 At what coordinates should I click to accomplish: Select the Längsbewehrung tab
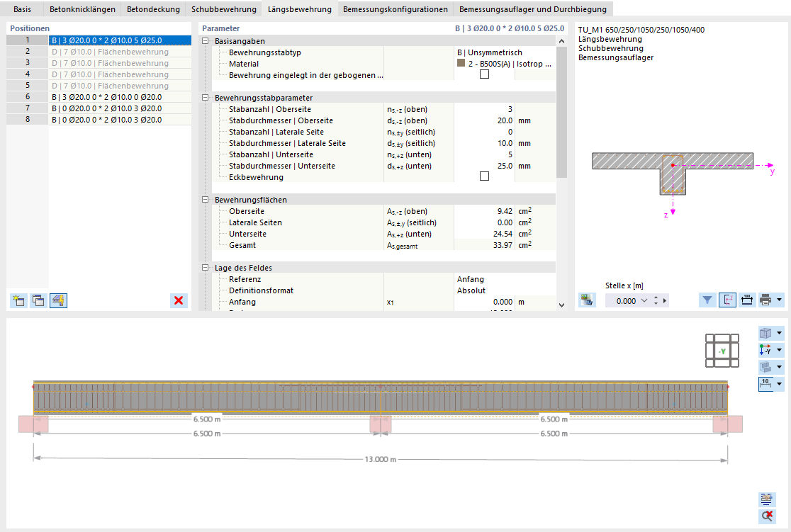click(300, 9)
